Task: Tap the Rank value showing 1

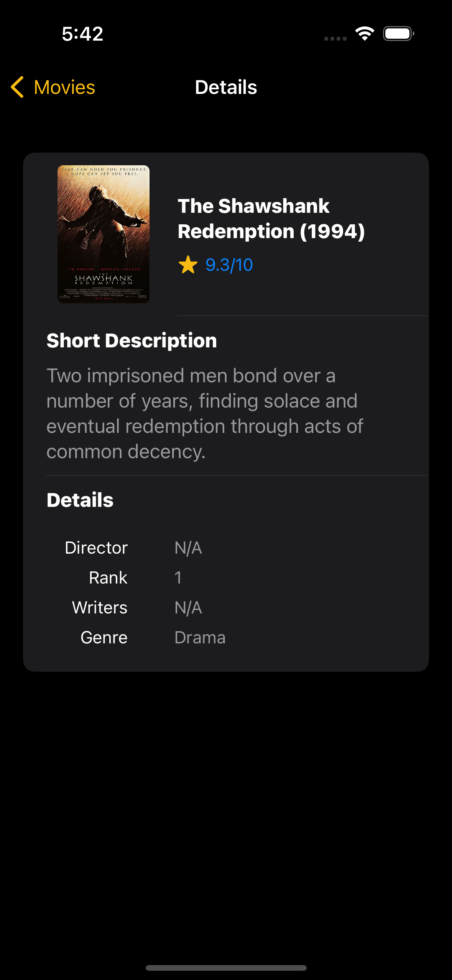Action: (178, 577)
